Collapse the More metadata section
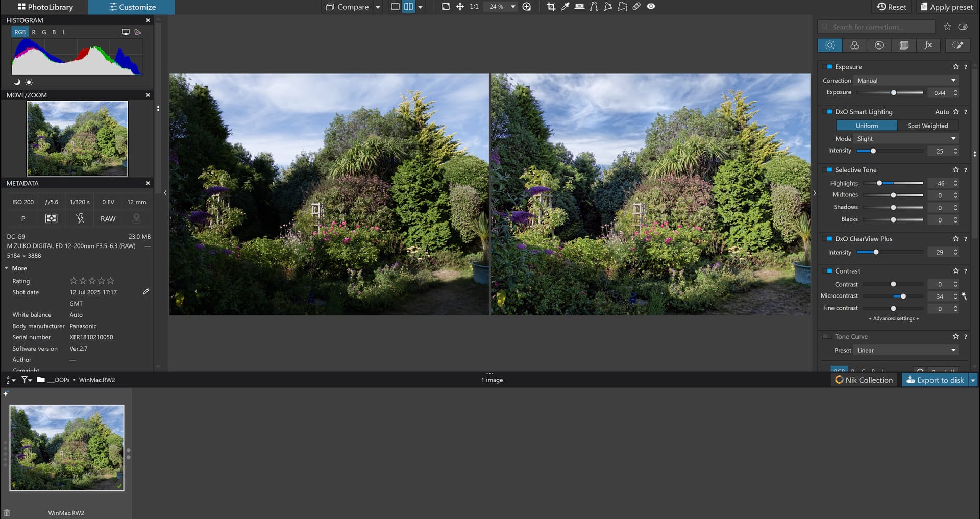Screen dimensions: 980x519 [x=7, y=268]
